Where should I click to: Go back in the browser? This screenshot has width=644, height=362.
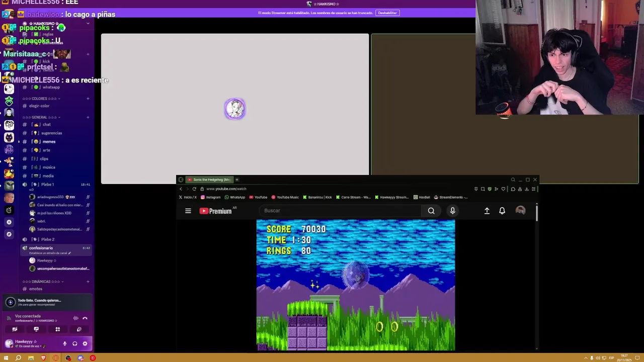coord(181,189)
